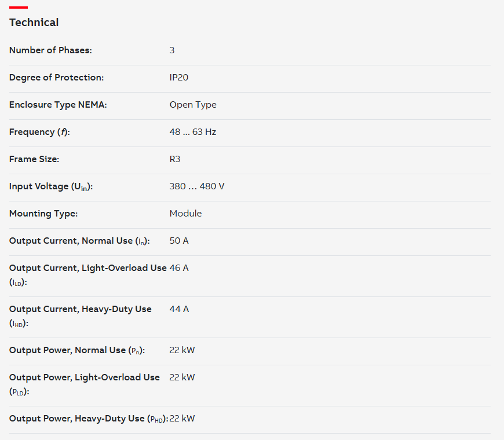This screenshot has width=504, height=440.
Task: Select the 380 ... 480 V value
Action: (x=197, y=186)
